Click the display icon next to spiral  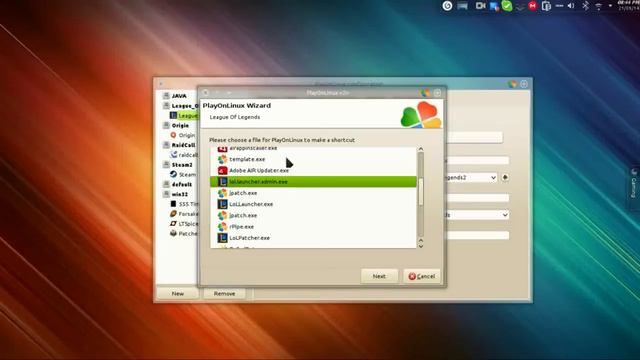tap(462, 6)
